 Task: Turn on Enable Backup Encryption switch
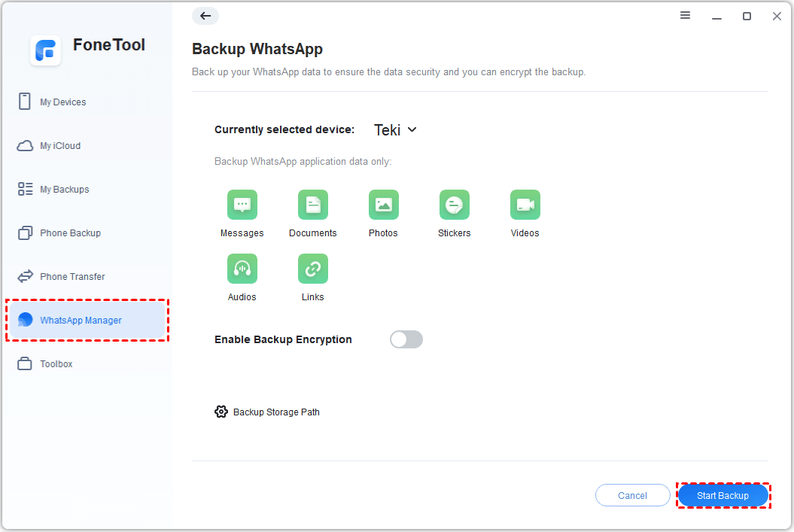pyautogui.click(x=406, y=339)
